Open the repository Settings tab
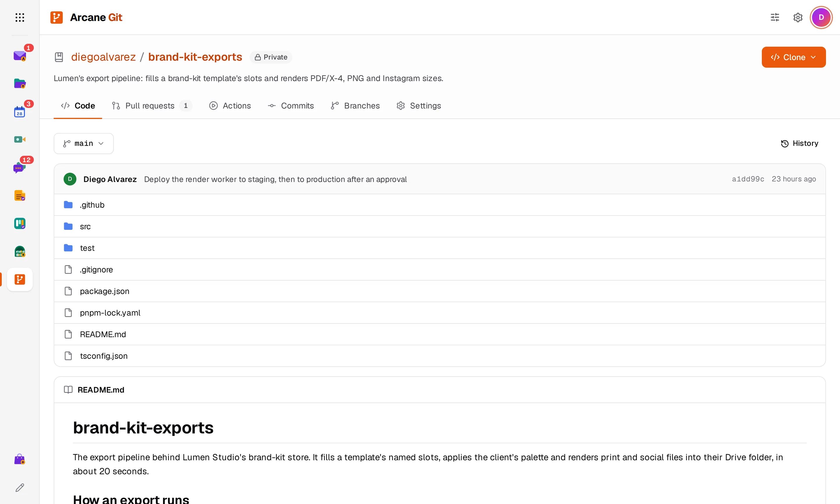This screenshot has height=504, width=840. point(419,106)
